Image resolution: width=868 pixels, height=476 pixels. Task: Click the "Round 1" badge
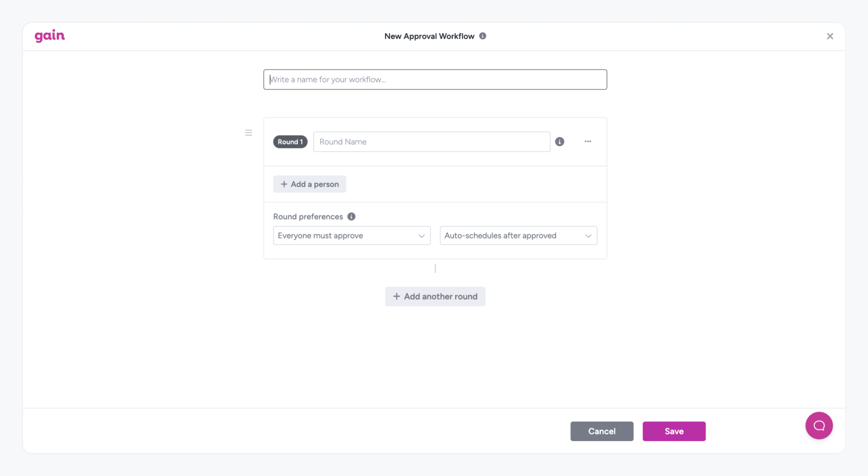click(x=290, y=142)
